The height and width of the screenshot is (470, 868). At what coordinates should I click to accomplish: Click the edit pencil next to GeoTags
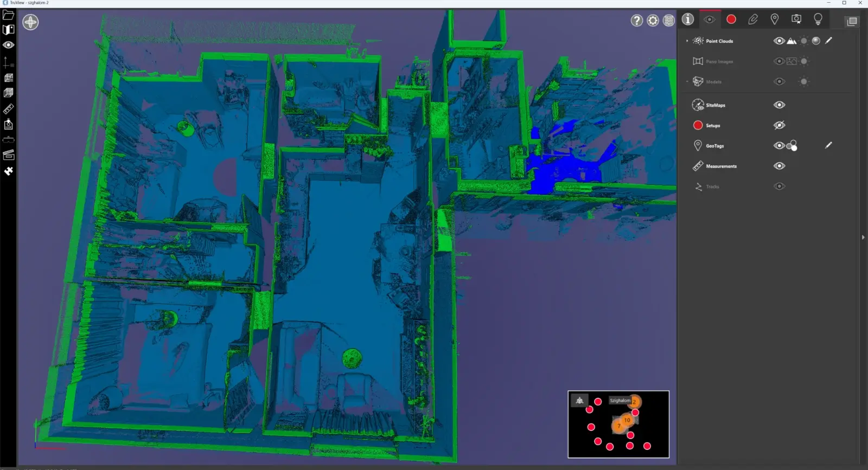[828, 145]
